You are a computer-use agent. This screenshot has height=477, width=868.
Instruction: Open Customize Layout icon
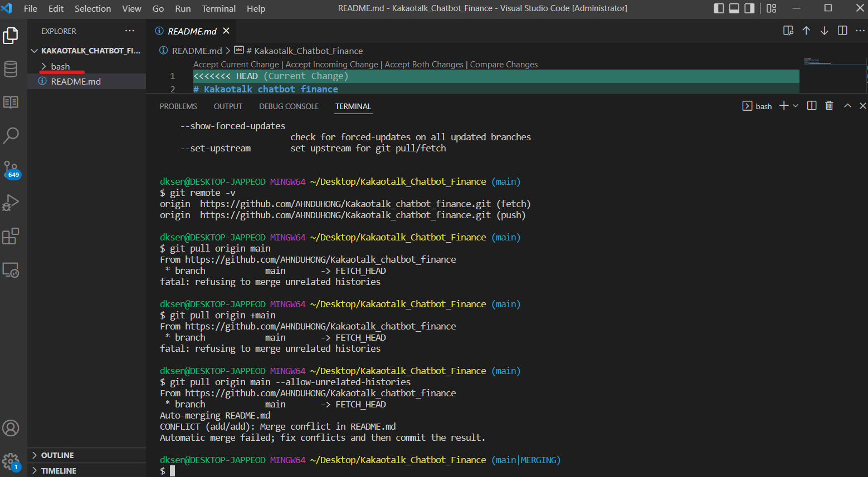tap(772, 8)
